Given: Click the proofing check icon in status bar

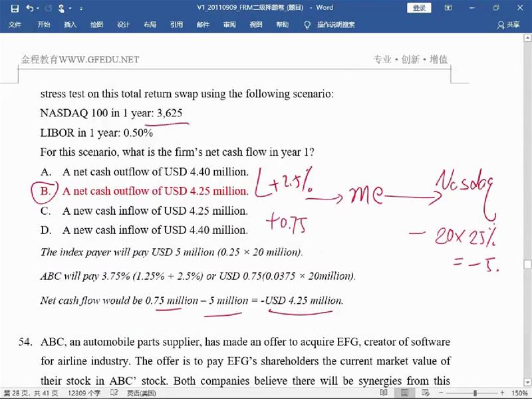Looking at the screenshot, I should point(114,393).
